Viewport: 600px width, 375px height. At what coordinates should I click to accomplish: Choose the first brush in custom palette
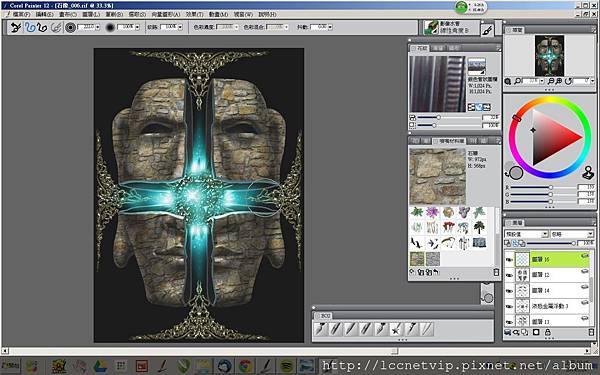(x=321, y=329)
